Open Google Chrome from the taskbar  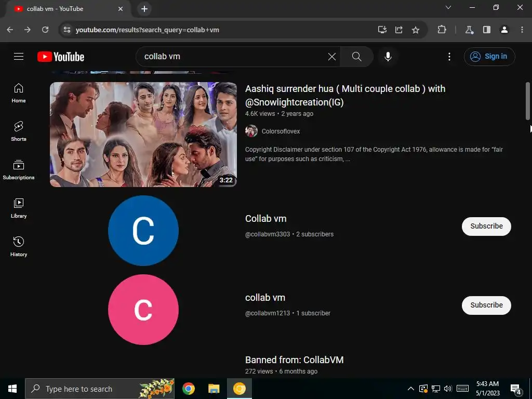188,389
